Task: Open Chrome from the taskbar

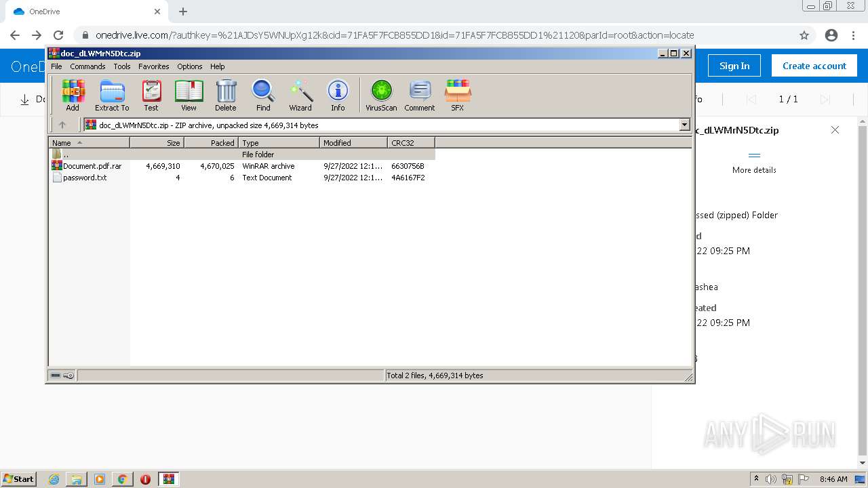Action: pos(122,479)
